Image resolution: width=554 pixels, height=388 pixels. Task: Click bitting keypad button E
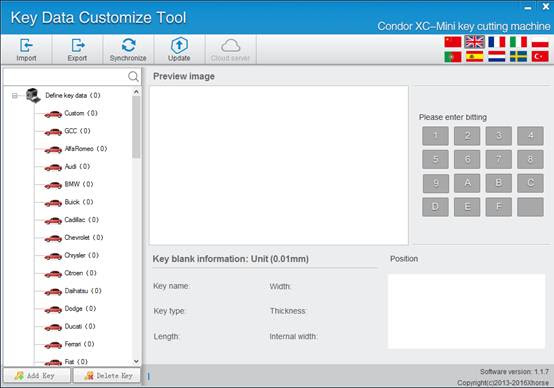pyautogui.click(x=467, y=207)
